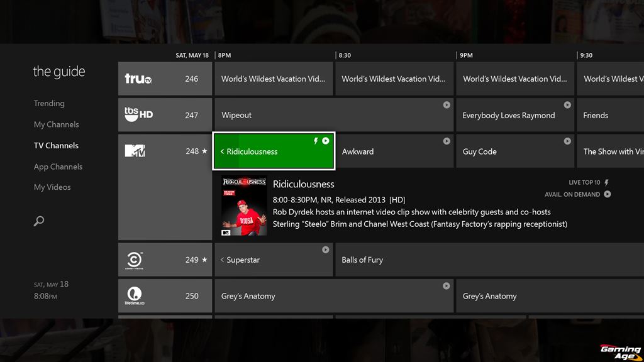Click the 9:30 time header

tap(586, 55)
